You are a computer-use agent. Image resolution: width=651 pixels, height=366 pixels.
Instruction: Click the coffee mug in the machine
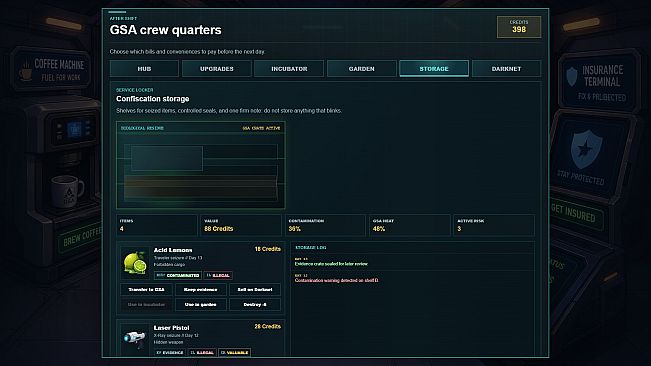[67, 191]
